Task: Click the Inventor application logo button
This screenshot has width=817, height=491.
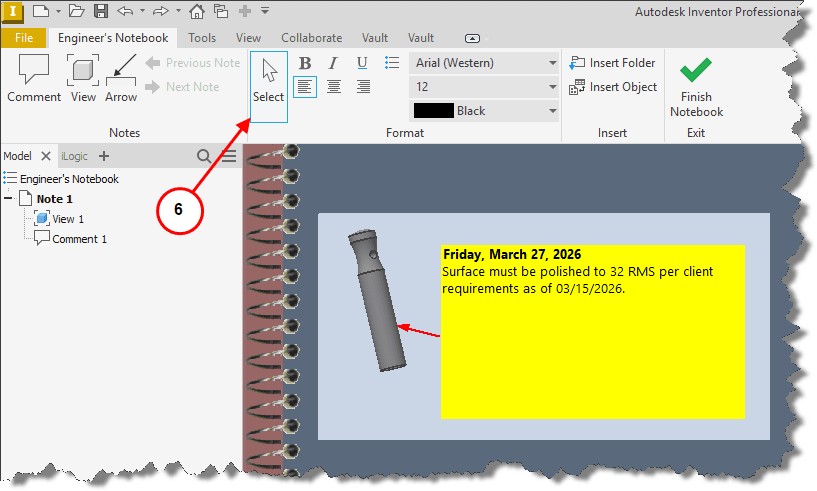Action: point(12,12)
